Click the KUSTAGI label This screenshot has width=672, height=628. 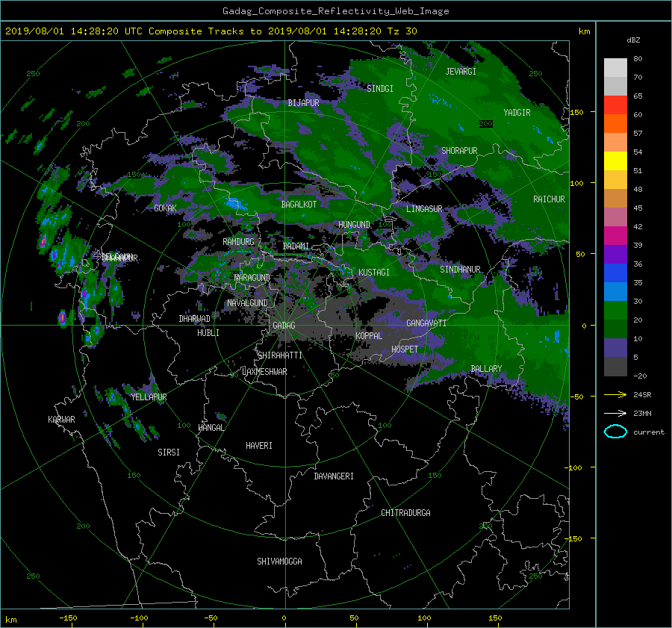click(x=374, y=273)
